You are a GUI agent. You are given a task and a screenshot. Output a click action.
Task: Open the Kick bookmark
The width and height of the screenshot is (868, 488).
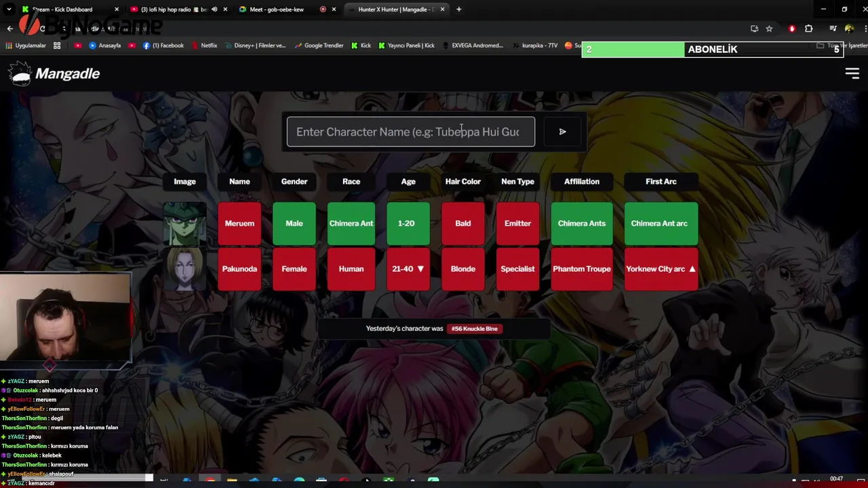(361, 45)
